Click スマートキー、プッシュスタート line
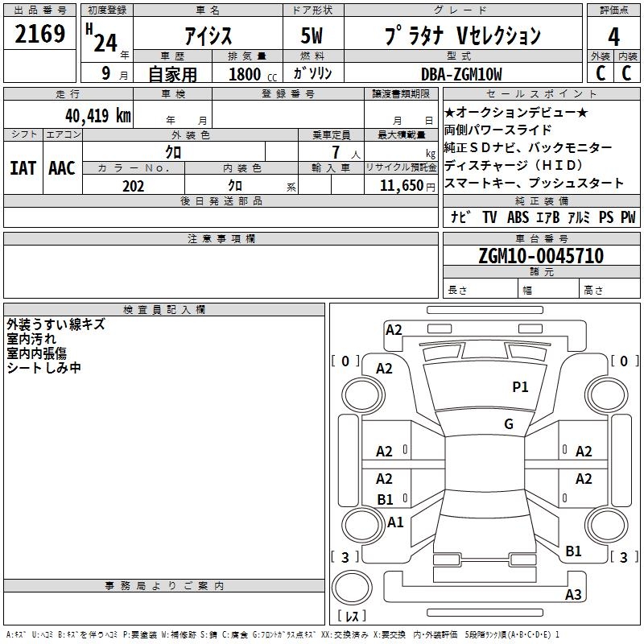644x644 pixels. click(x=534, y=183)
